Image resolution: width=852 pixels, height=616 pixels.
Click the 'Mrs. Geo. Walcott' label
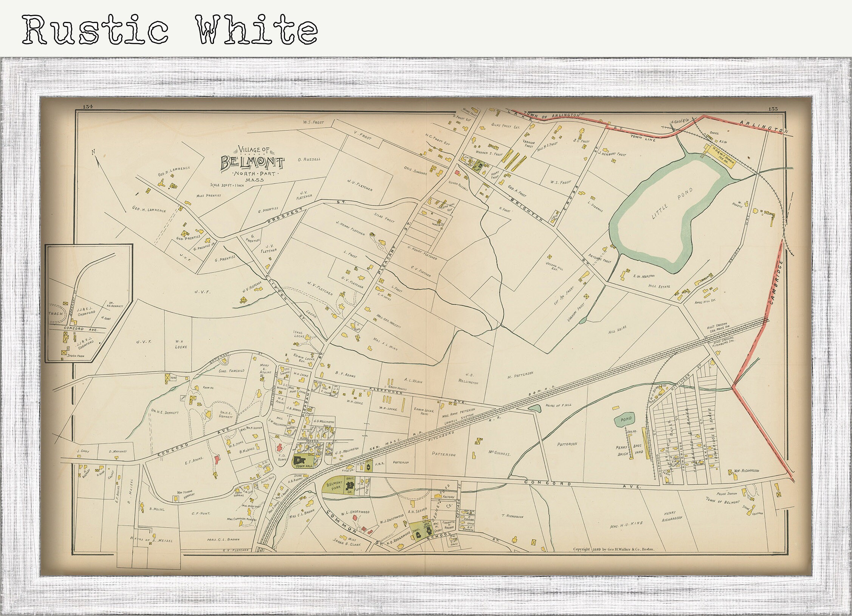point(389,321)
